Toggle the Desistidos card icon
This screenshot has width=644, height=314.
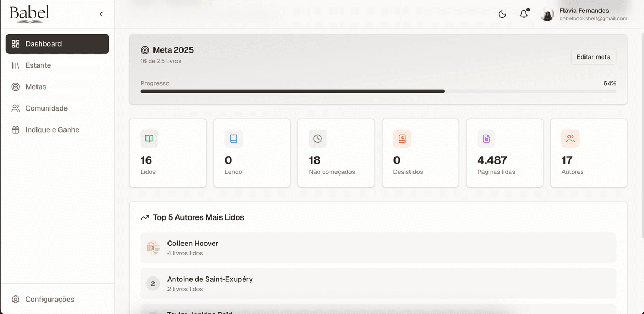pos(402,138)
